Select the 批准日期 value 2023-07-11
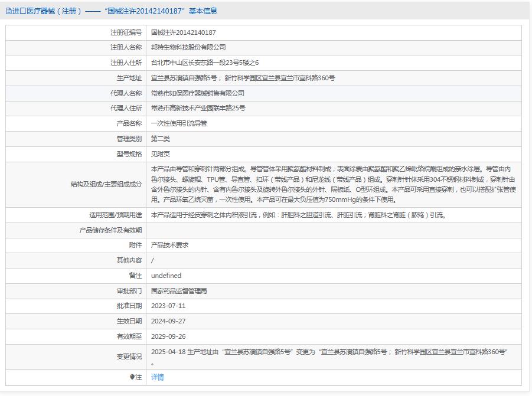This screenshot has height=396, width=532. [x=171, y=306]
